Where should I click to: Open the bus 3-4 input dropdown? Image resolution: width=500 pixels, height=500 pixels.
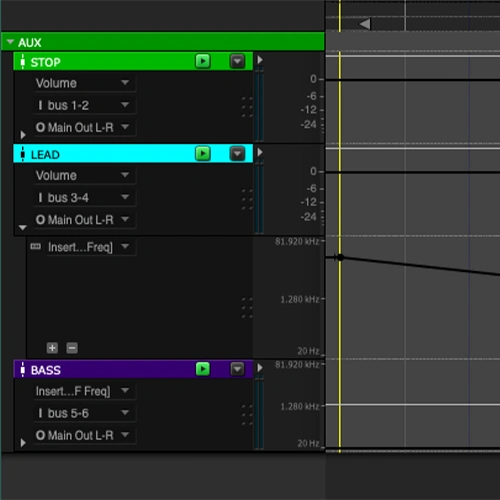click(85, 198)
